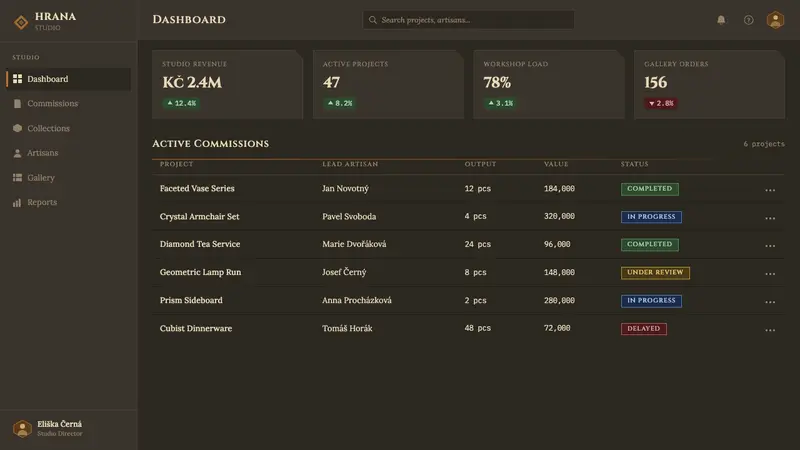800x450 pixels.
Task: Focus the search projects, artisans field
Action: pyautogui.click(x=468, y=20)
